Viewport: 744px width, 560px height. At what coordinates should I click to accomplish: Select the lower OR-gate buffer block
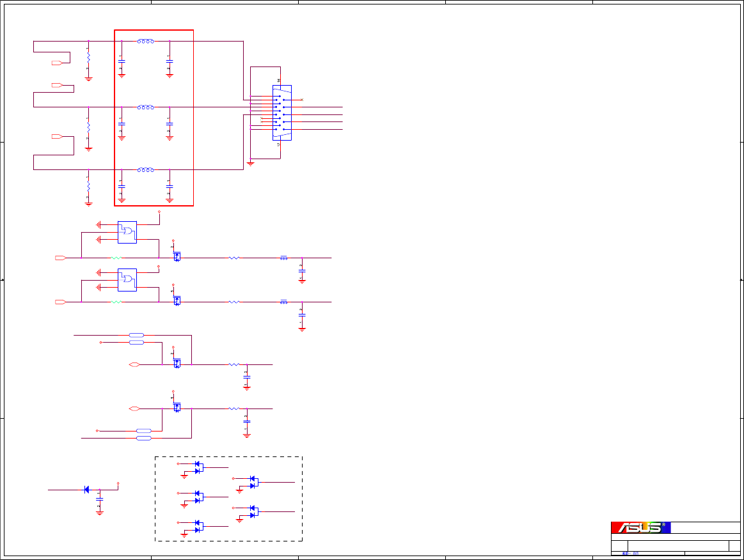127,280
